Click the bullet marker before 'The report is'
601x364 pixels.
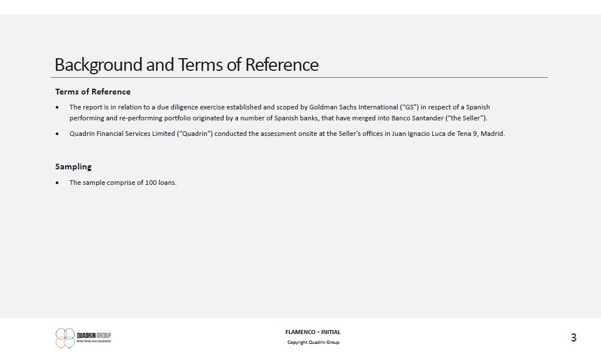pyautogui.click(x=57, y=108)
